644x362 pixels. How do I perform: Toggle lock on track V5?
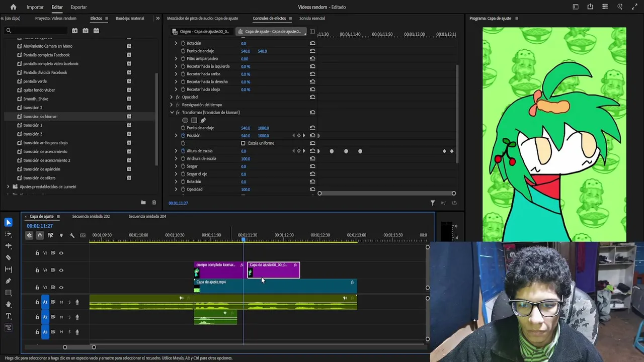[x=37, y=253]
